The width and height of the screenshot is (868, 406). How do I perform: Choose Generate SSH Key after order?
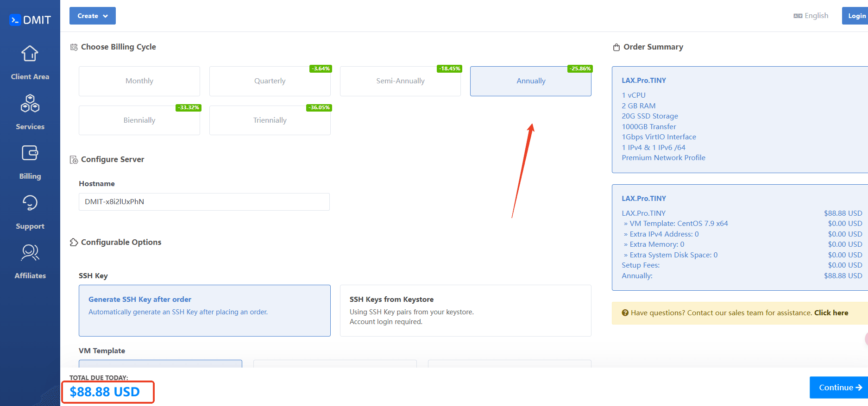(x=205, y=311)
